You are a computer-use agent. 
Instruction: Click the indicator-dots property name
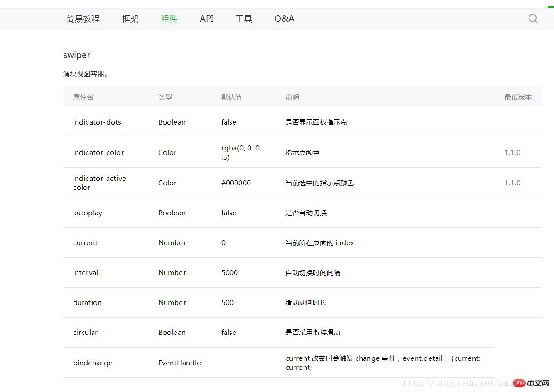pos(97,122)
